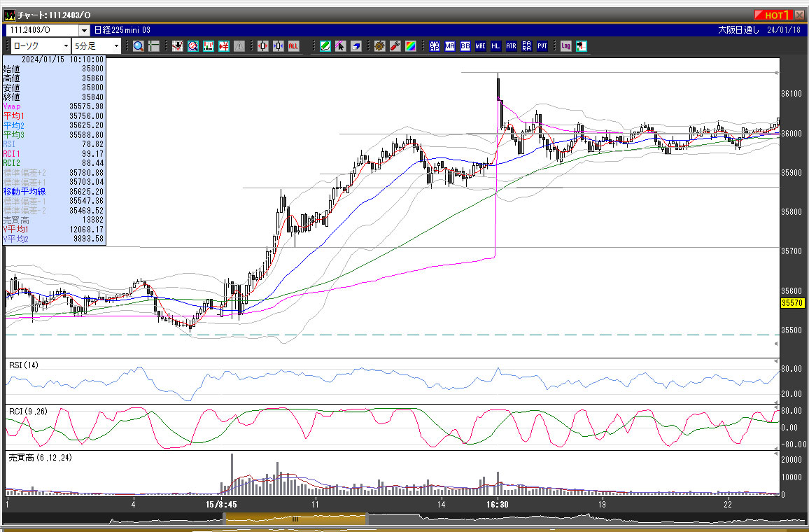Image resolution: width=809 pixels, height=532 pixels.
Task: Click the 2024/01/15 10:10:00 timestamp
Action: [x=62, y=59]
